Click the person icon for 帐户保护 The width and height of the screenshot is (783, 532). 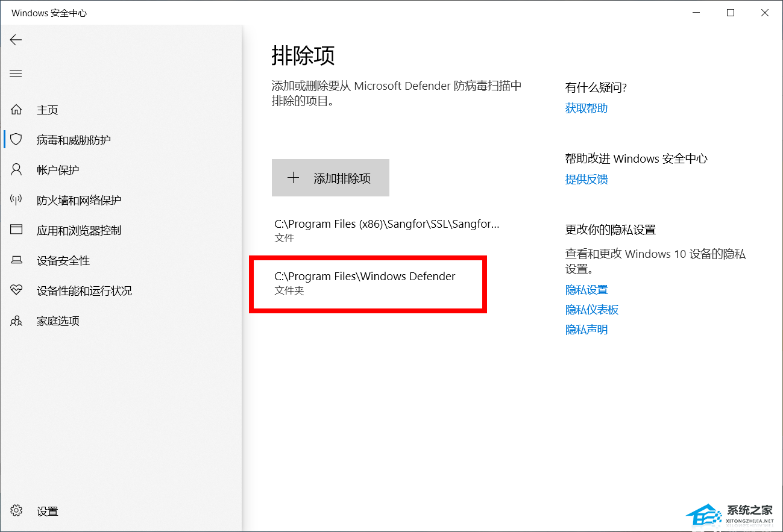pyautogui.click(x=16, y=170)
